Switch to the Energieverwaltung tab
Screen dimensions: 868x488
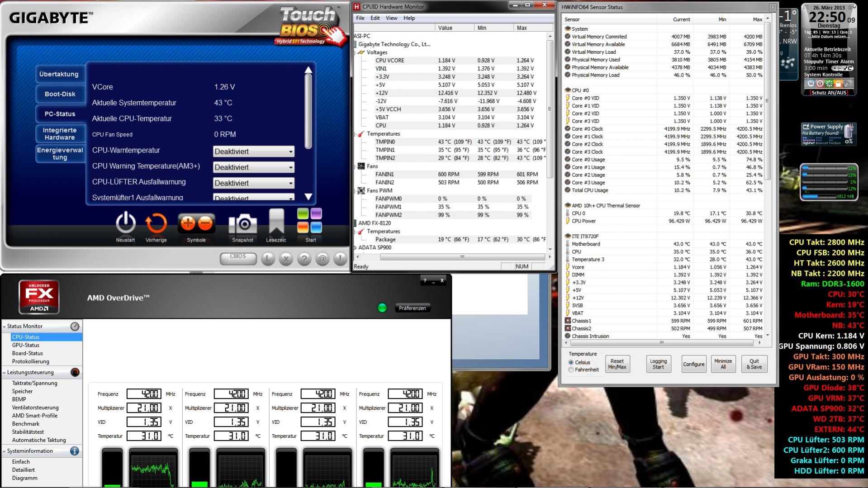pyautogui.click(x=60, y=154)
